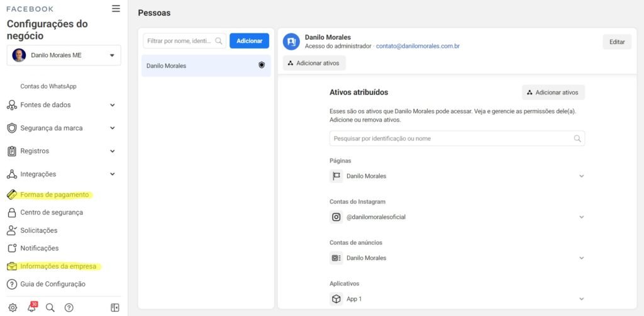Screen dimensions: 644x316
Task: Click the search magnifier in the bottom bar
Action: tap(50, 308)
